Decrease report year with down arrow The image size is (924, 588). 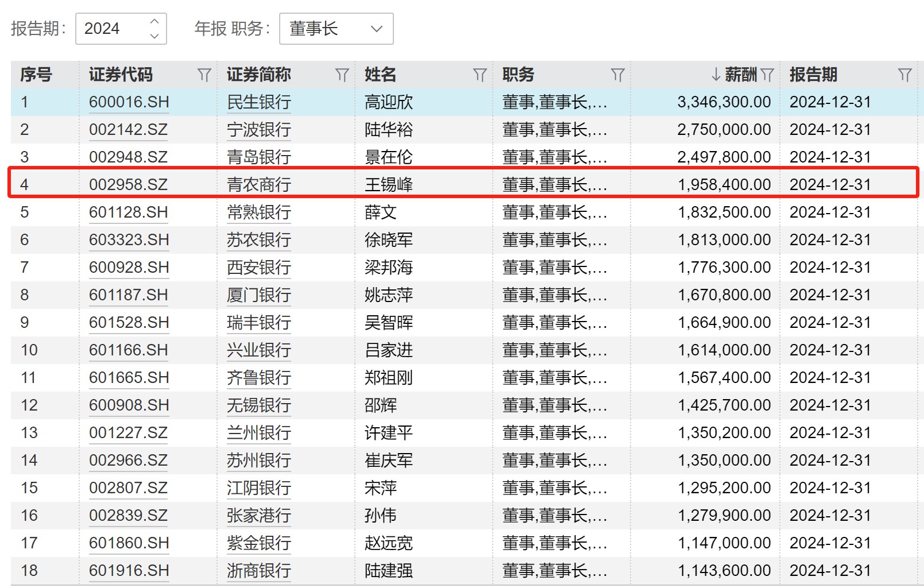[154, 36]
